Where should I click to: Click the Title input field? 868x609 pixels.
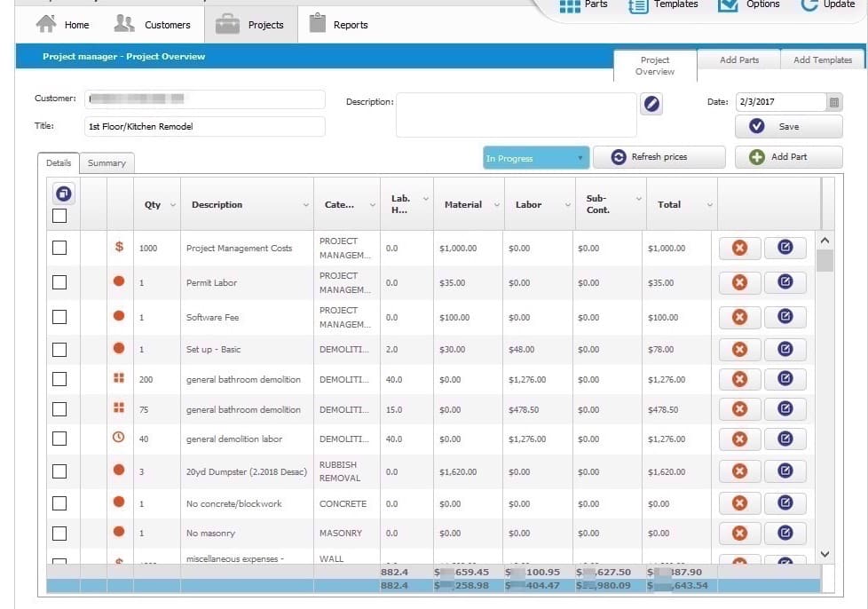click(x=205, y=126)
